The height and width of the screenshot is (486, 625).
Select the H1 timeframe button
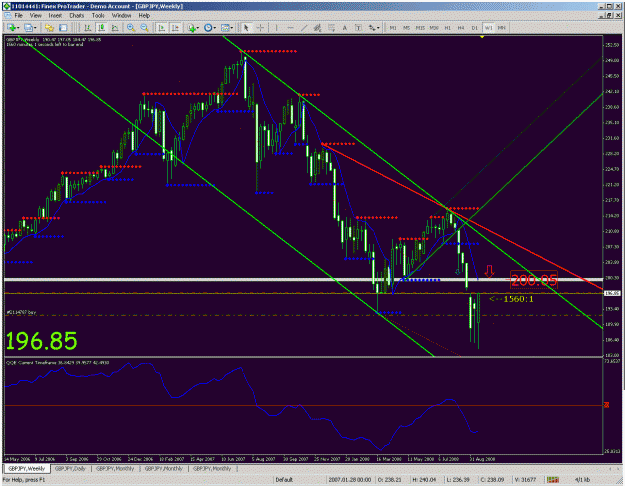point(448,28)
